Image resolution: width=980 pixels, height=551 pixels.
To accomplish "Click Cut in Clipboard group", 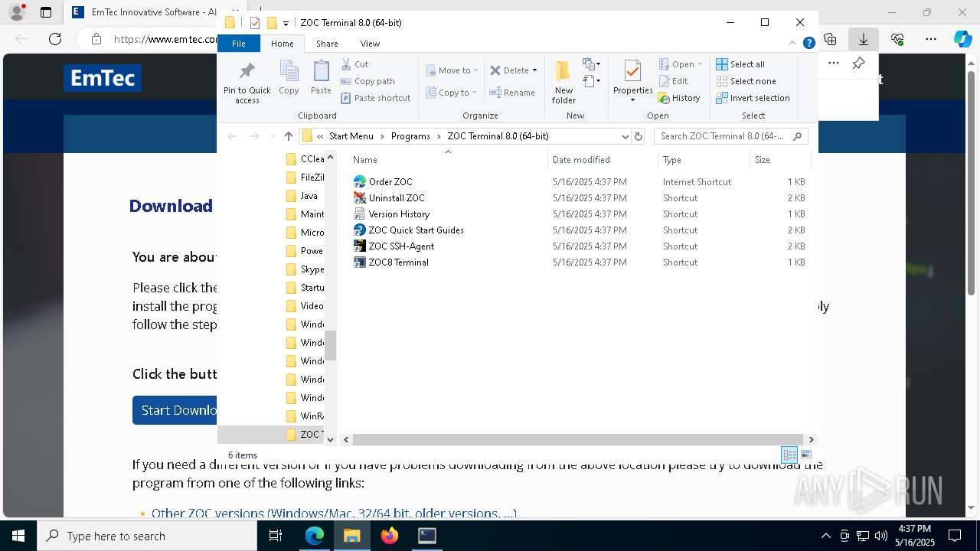I will pyautogui.click(x=354, y=64).
